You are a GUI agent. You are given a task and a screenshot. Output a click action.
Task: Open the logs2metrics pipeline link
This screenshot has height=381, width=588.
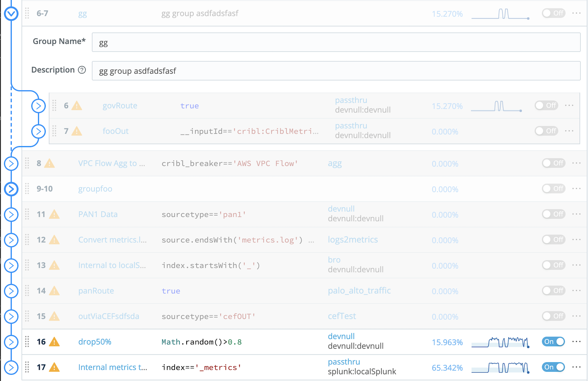(x=353, y=240)
